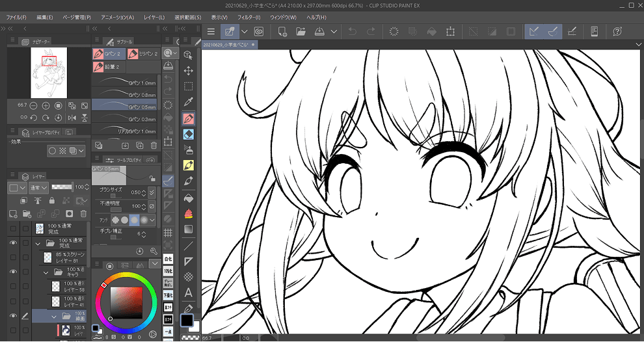Flip the navigator view horizontally

[72, 118]
